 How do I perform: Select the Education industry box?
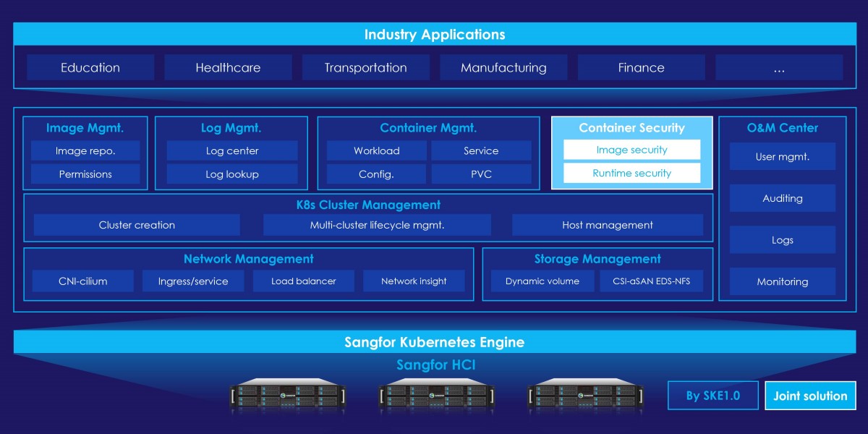90,67
